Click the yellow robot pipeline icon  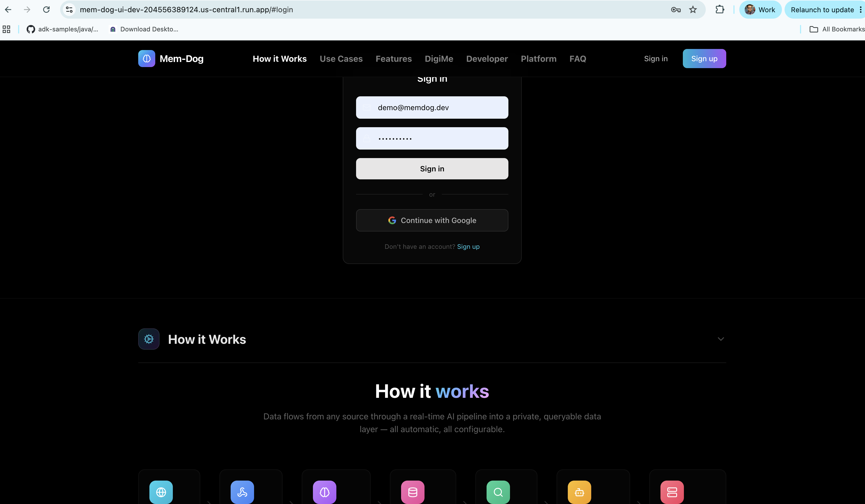[x=580, y=492]
